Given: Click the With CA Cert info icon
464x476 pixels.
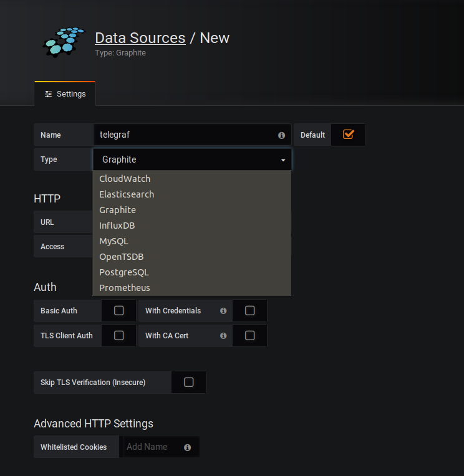Looking at the screenshot, I should [223, 336].
